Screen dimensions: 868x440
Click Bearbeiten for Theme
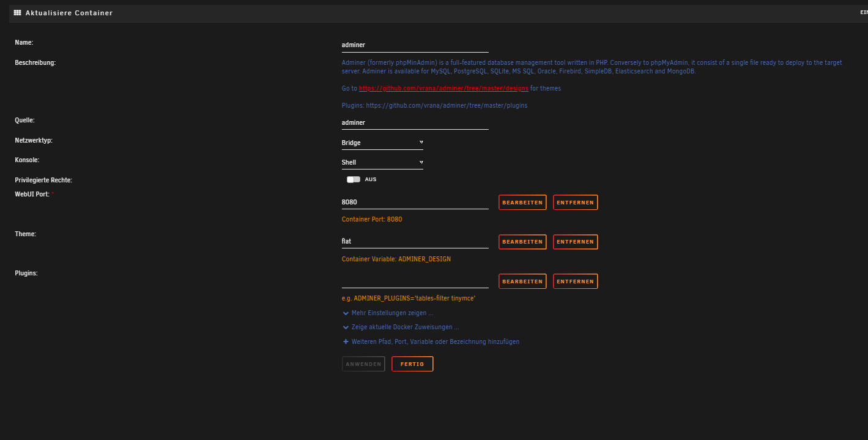pyautogui.click(x=522, y=242)
